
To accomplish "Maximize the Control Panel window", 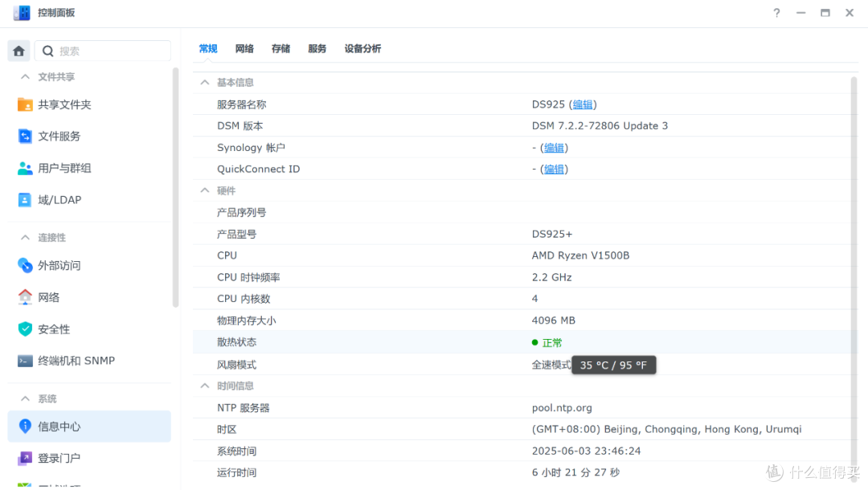I will pyautogui.click(x=825, y=13).
